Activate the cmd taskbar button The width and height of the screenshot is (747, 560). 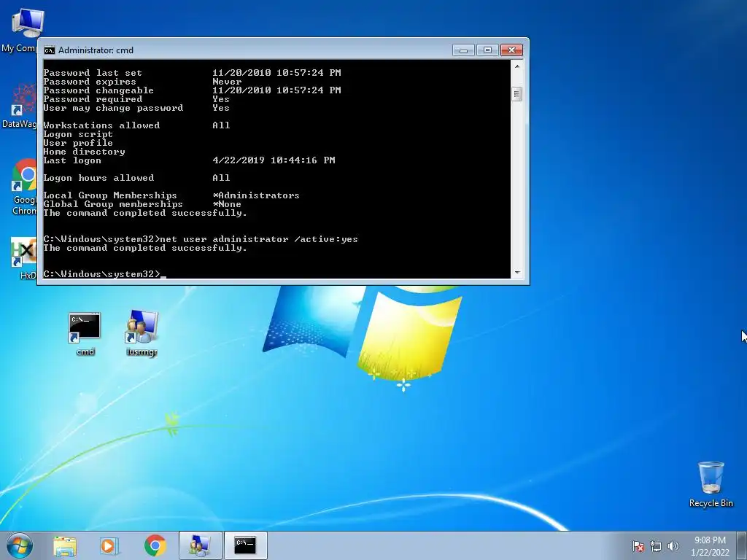pos(245,545)
